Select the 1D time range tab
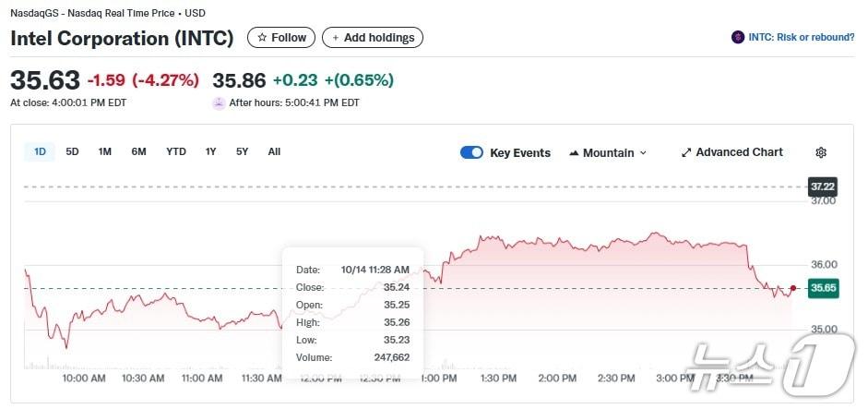This screenshot has width=868, height=409. 40,152
